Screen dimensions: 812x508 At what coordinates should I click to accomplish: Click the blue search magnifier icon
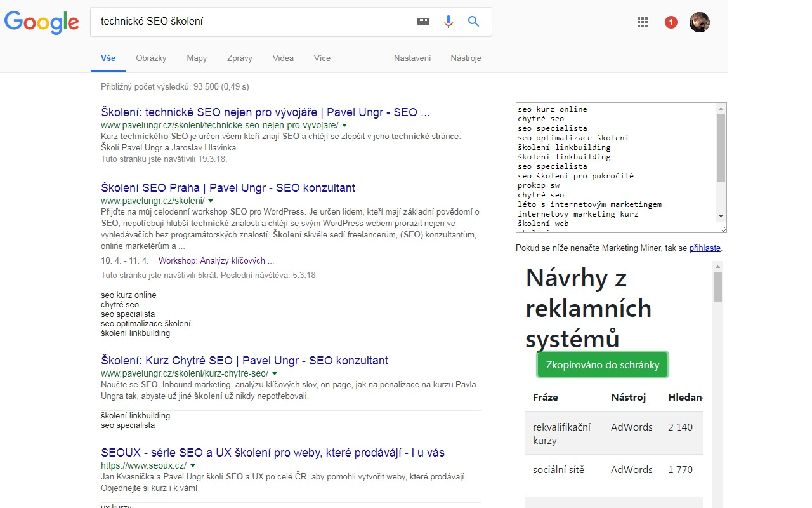[473, 22]
